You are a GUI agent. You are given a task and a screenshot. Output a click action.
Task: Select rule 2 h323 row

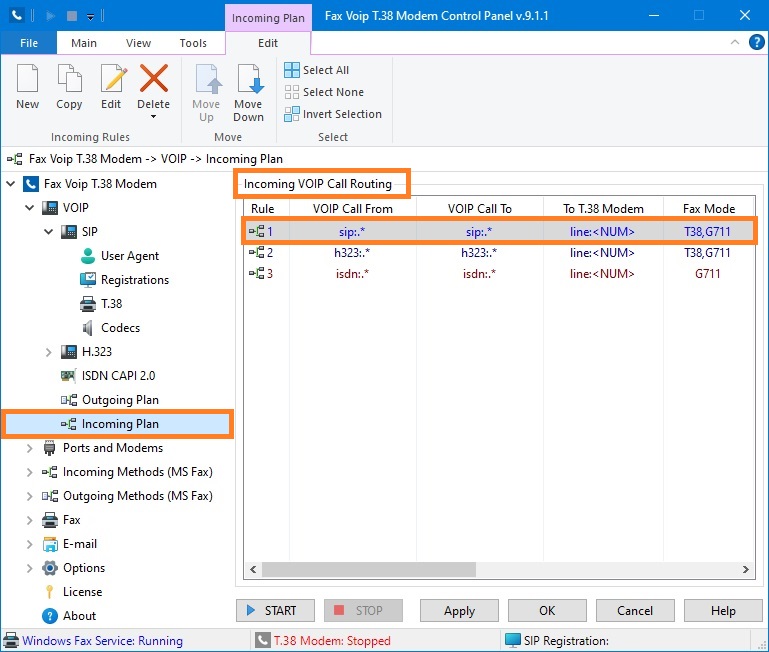click(499, 253)
